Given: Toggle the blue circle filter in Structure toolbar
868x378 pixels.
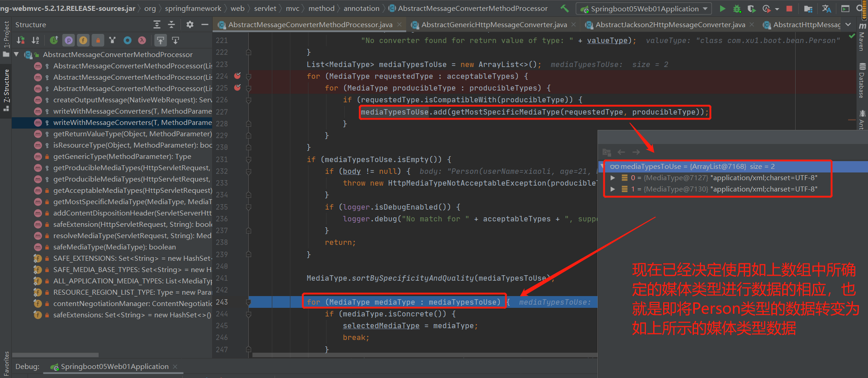Looking at the screenshot, I should point(128,40).
